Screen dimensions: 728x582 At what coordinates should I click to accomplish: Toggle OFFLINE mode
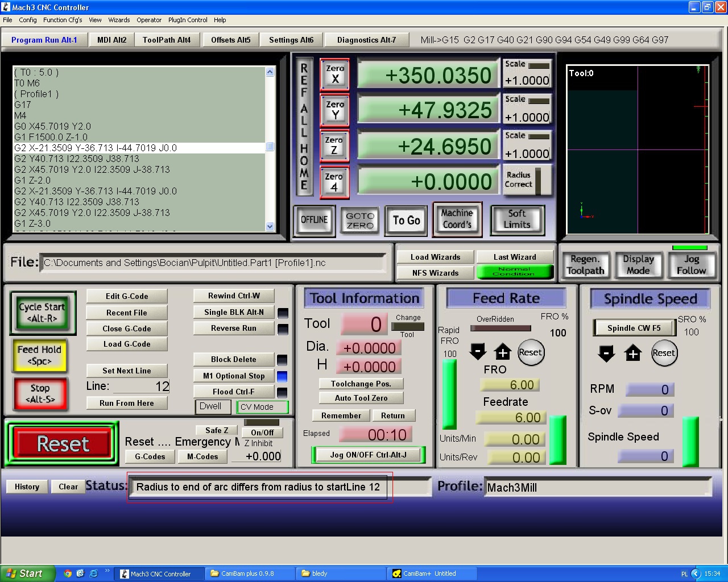pyautogui.click(x=314, y=221)
